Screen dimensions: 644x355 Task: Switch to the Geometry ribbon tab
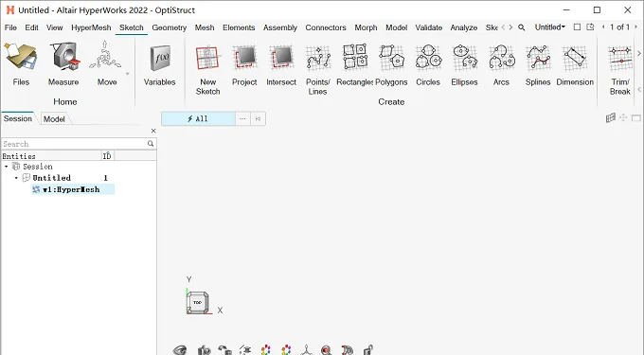170,27
